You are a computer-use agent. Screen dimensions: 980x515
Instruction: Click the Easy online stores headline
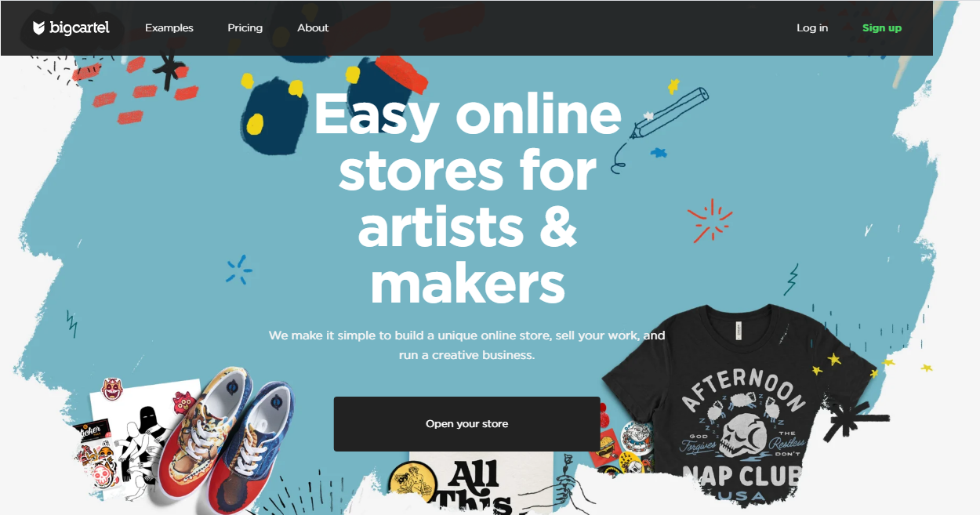(x=468, y=198)
